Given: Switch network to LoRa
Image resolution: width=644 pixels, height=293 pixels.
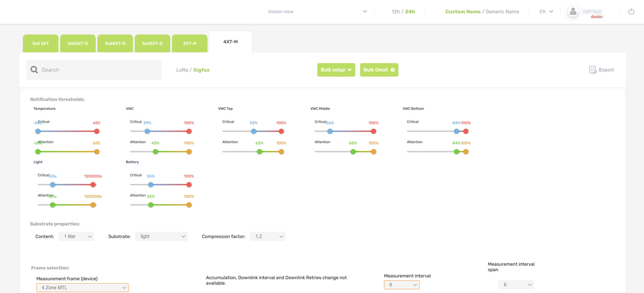Looking at the screenshot, I should [182, 70].
